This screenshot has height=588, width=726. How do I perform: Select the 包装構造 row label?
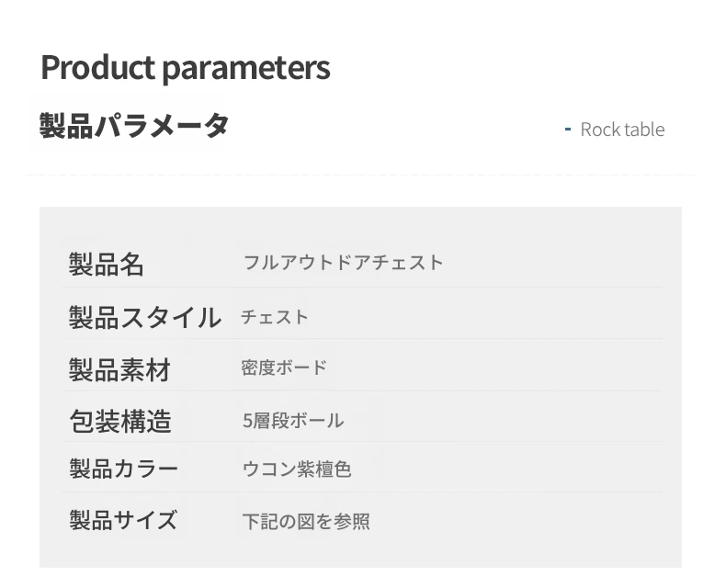click(x=120, y=422)
